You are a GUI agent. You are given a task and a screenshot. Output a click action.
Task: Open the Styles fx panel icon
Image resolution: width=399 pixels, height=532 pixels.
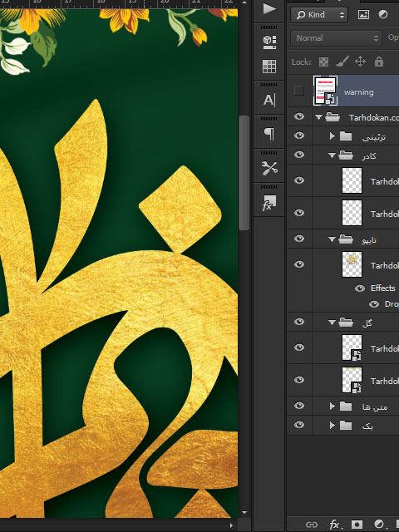269,203
